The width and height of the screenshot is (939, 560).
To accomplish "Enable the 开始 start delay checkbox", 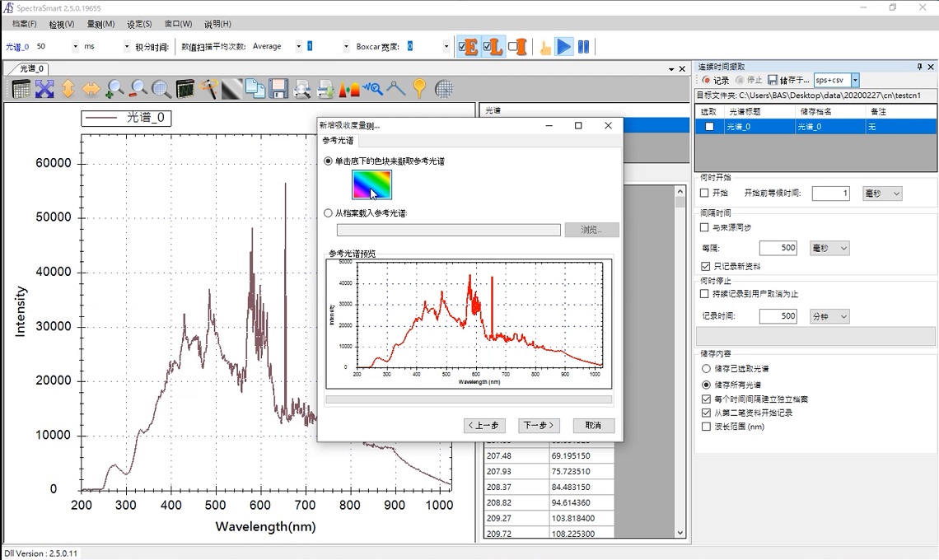I will [705, 193].
